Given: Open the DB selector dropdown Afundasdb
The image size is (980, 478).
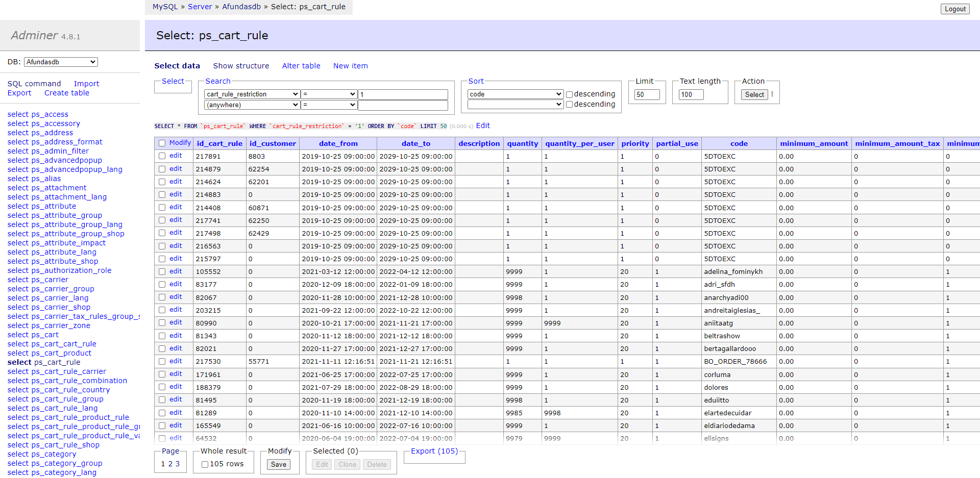Looking at the screenshot, I should 61,62.
